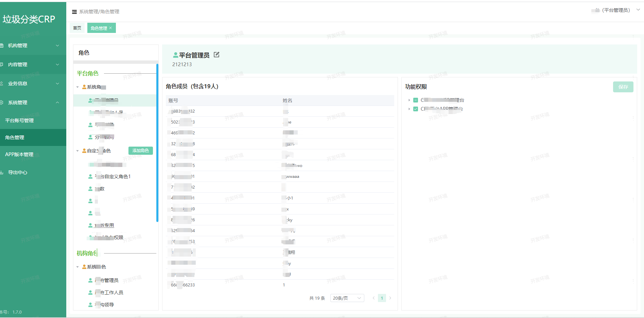Toggle the sidebar collapse hamburger icon
The image size is (644, 318).
point(74,12)
